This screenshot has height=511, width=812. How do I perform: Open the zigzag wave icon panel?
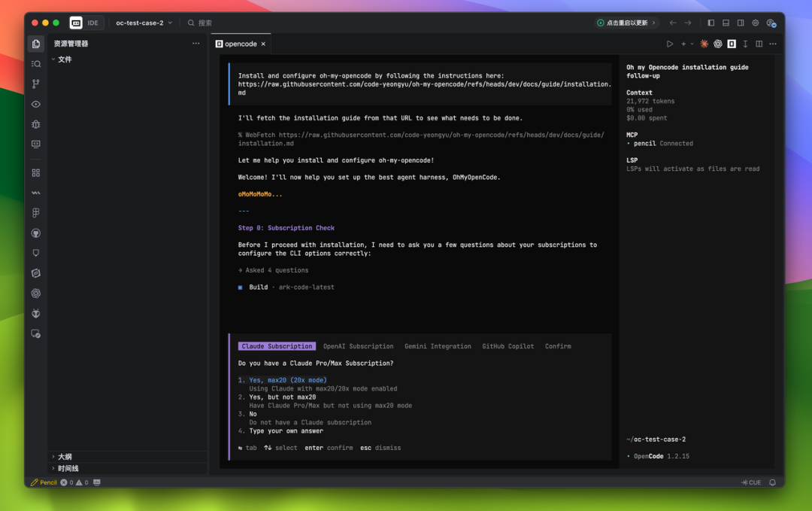(36, 193)
